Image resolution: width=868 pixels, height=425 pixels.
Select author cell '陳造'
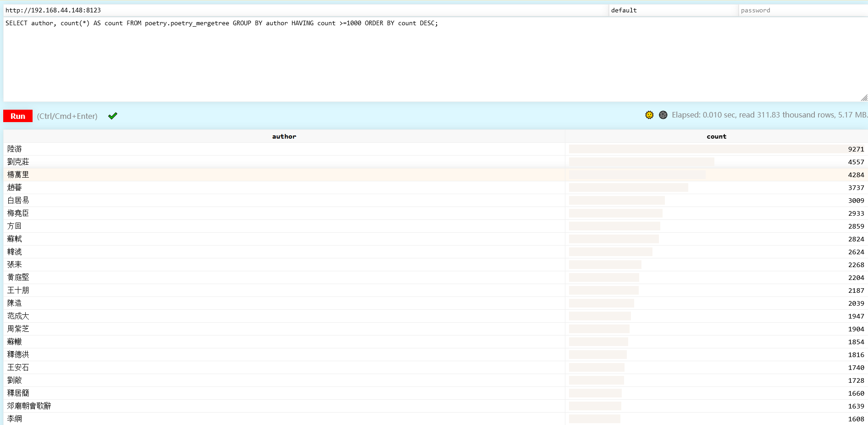[284, 303]
